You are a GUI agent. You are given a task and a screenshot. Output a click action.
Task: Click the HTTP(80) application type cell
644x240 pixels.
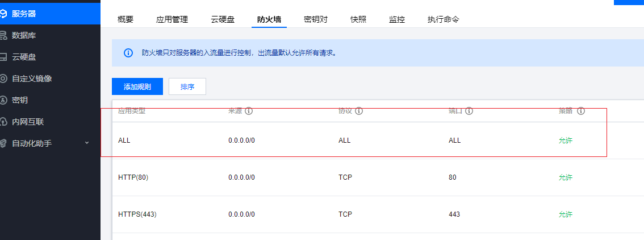click(x=133, y=177)
